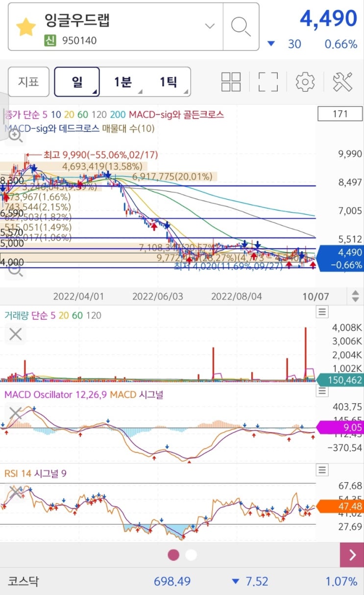Viewport: 364px width, 595px height.
Task: Click the 코스닥 index label
Action: (x=23, y=581)
